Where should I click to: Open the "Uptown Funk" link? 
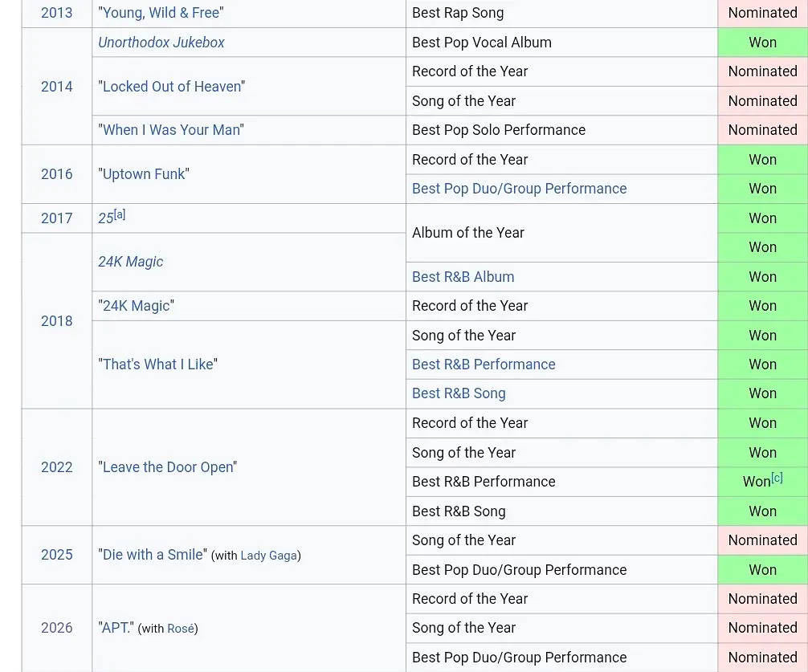[144, 174]
